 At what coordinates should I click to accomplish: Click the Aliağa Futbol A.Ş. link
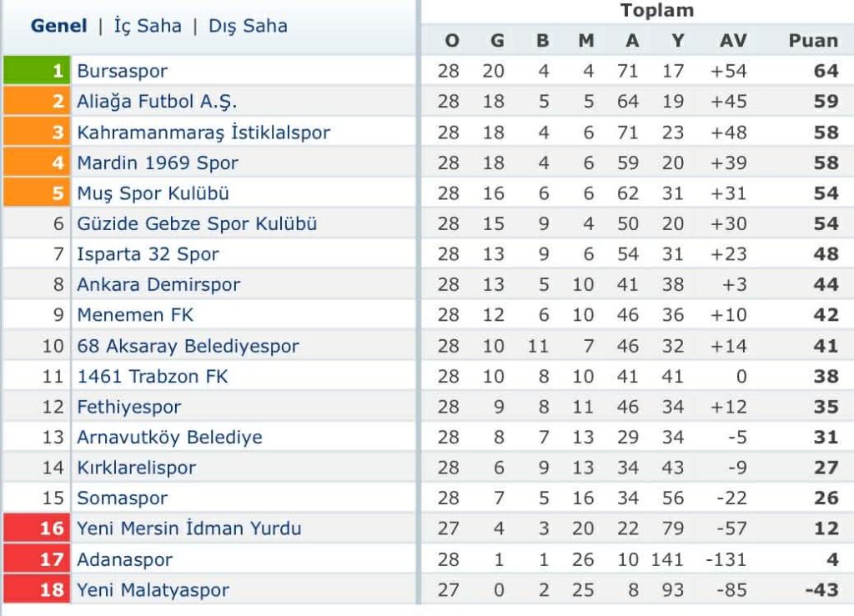[x=157, y=102]
